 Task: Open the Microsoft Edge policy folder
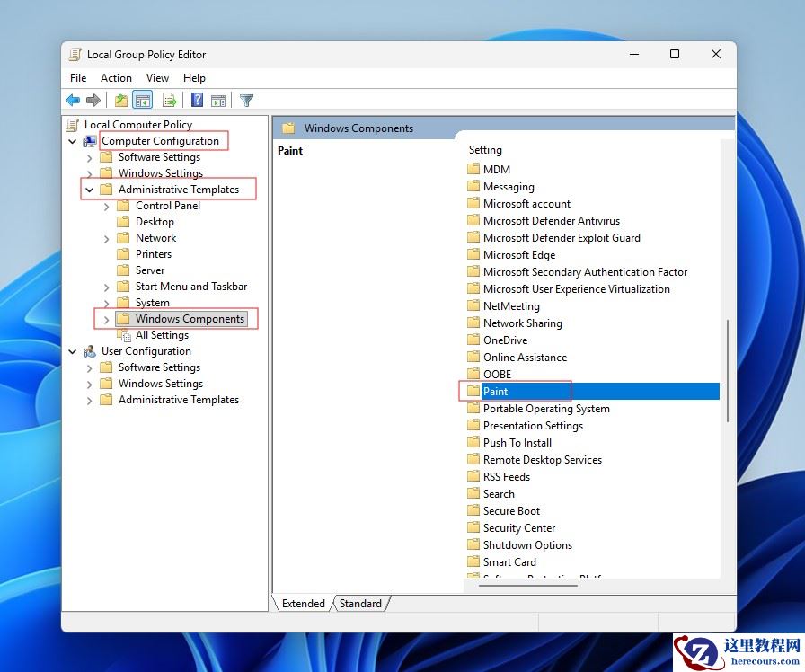click(x=518, y=254)
